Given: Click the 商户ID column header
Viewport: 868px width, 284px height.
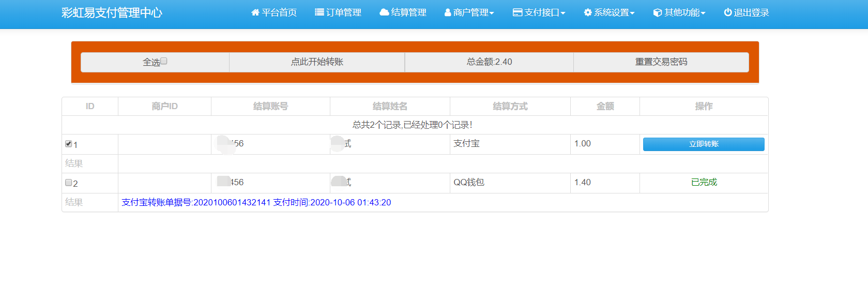Looking at the screenshot, I should pos(164,106).
